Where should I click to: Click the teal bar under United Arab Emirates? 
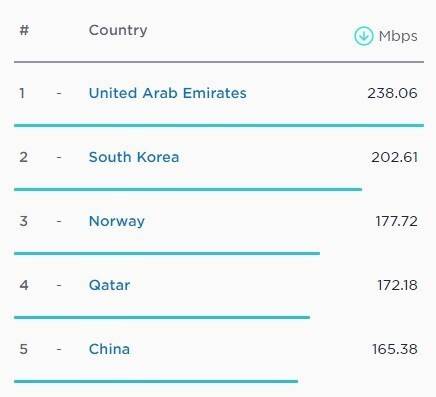pyautogui.click(x=219, y=125)
